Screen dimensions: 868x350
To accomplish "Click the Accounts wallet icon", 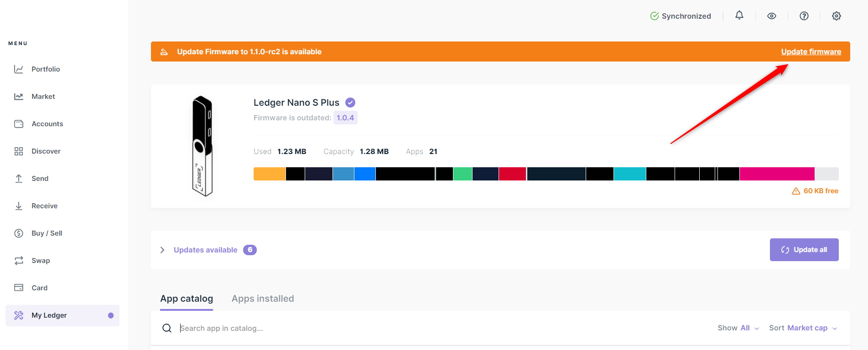I will click(19, 124).
